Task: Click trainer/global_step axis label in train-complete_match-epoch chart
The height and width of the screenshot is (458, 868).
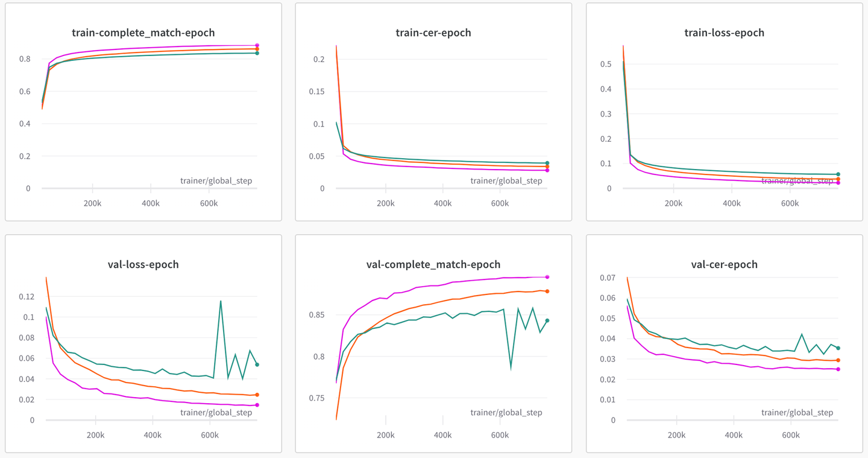Action: tap(216, 180)
